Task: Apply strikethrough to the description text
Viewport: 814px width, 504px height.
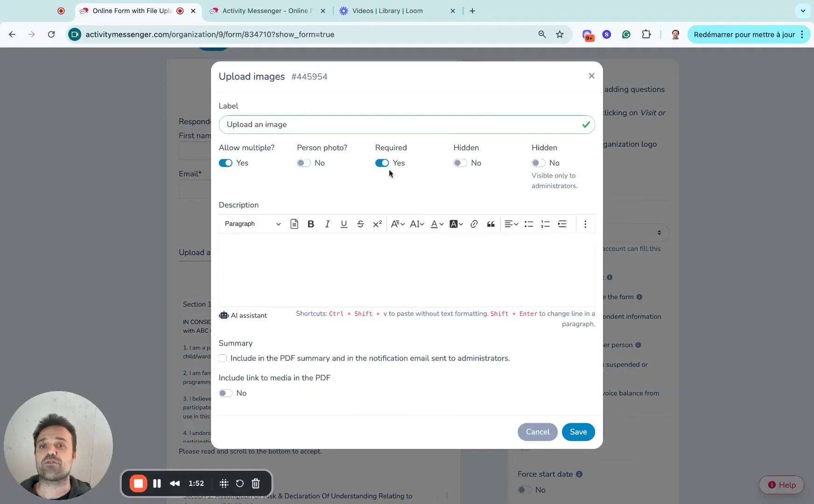Action: (360, 224)
